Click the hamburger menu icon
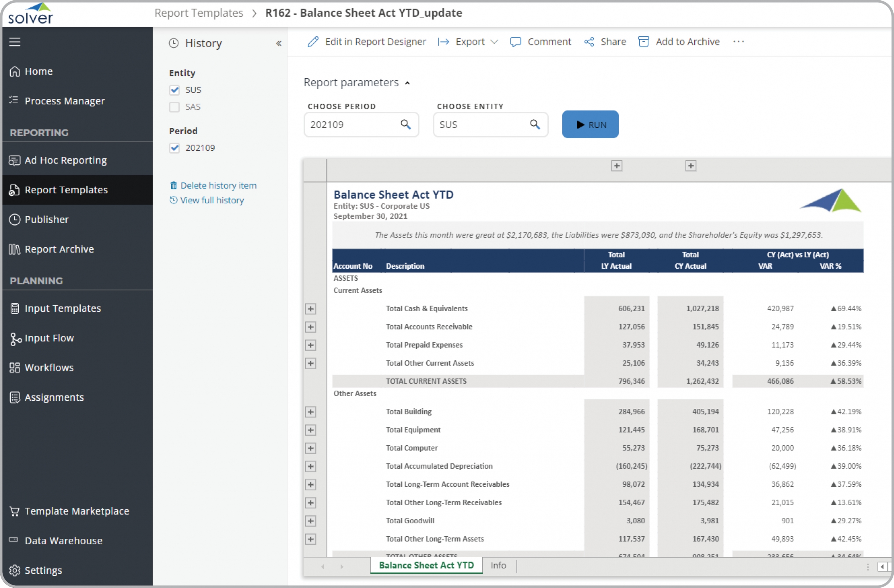The width and height of the screenshot is (894, 588). click(15, 42)
